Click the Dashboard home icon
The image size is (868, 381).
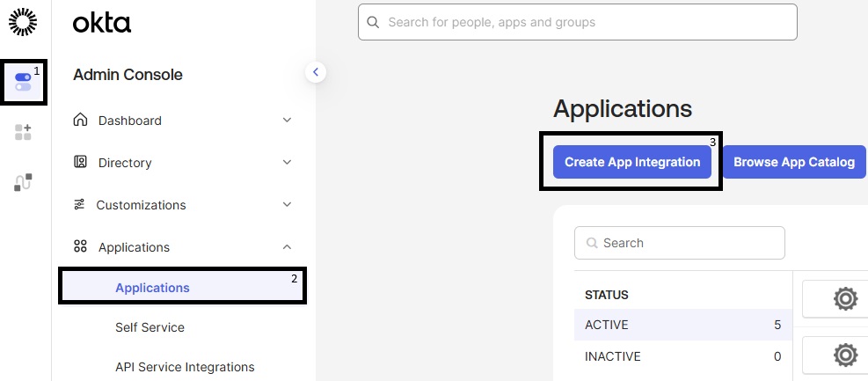(x=80, y=120)
